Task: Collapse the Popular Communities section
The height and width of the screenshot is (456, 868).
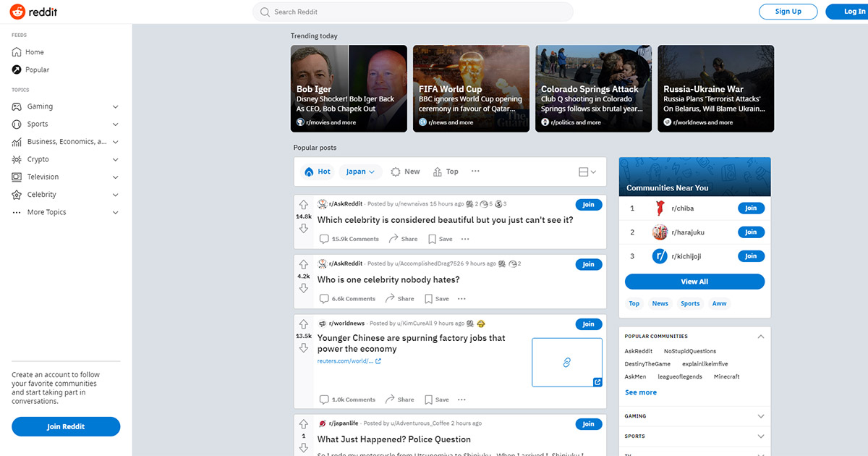Action: (x=760, y=337)
